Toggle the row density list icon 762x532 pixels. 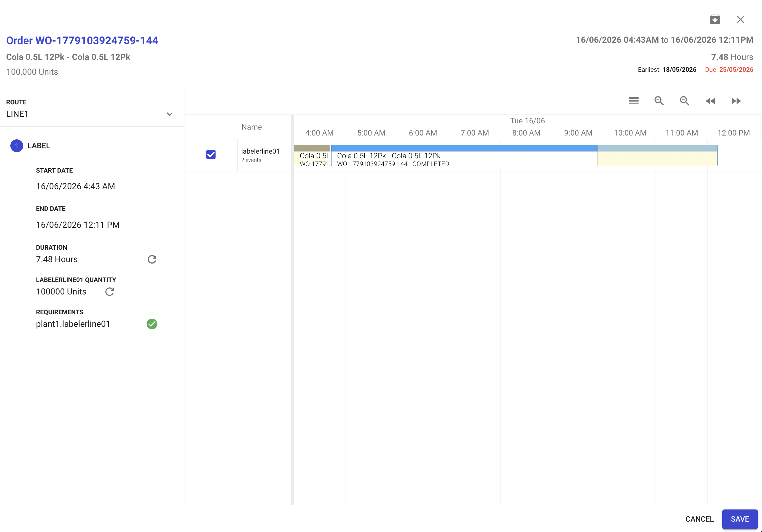pos(634,101)
